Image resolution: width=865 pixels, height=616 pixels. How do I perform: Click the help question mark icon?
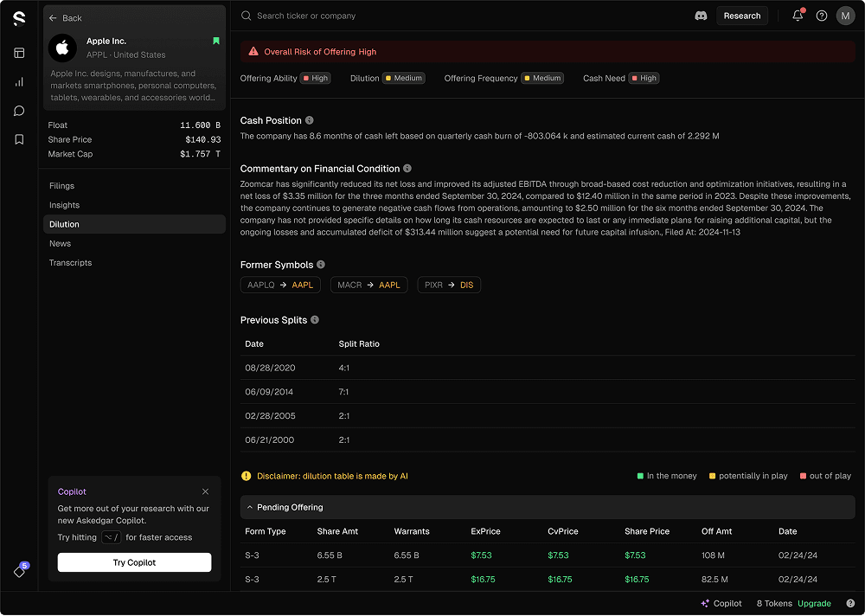[x=821, y=16]
